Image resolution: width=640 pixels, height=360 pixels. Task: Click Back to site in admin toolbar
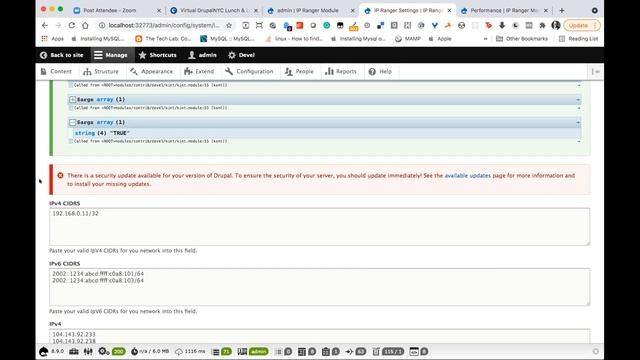click(x=61, y=55)
